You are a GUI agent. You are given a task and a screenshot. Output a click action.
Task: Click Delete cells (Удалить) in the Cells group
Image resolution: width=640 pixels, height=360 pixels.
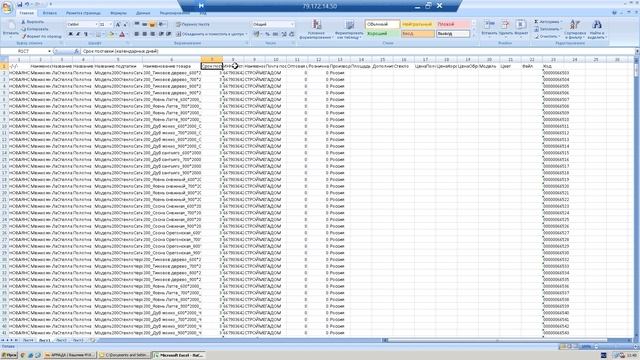(506, 29)
